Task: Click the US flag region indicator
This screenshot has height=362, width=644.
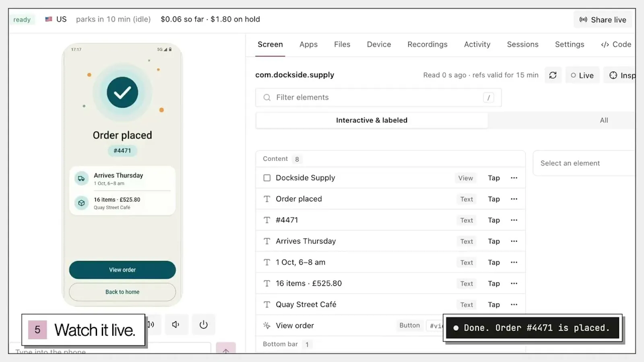Action: pyautogui.click(x=49, y=19)
